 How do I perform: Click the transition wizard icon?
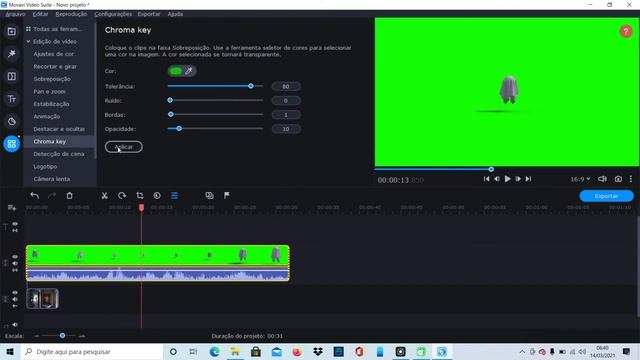coord(209,196)
